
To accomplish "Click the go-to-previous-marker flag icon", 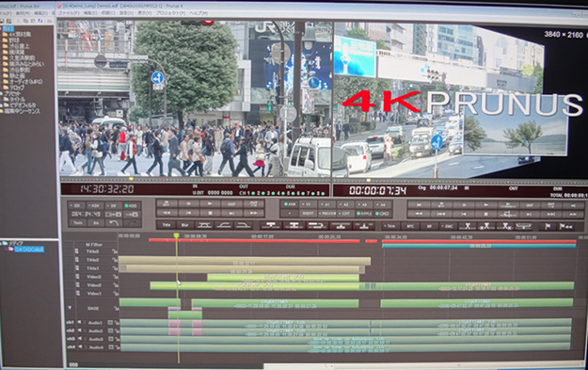I will point(565,226).
